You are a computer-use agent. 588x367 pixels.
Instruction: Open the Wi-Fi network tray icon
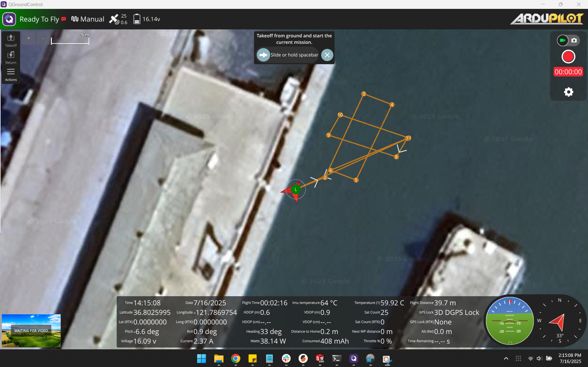tap(530, 358)
